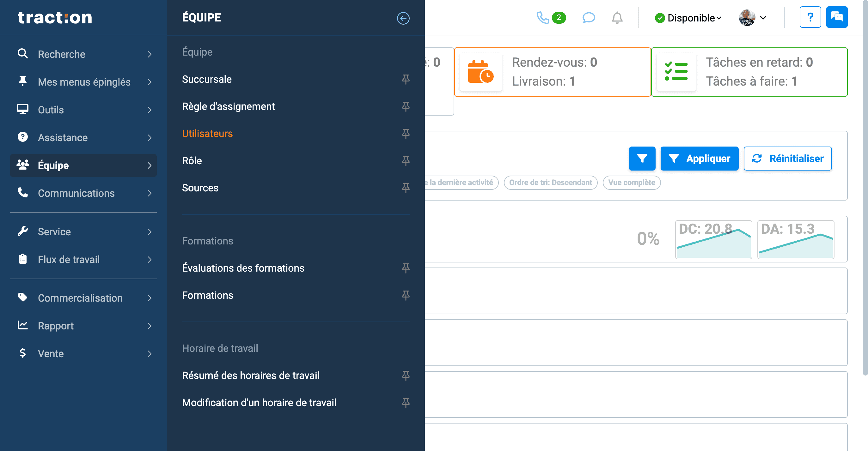Open the Flux de travail section
868x451 pixels.
[x=83, y=260]
